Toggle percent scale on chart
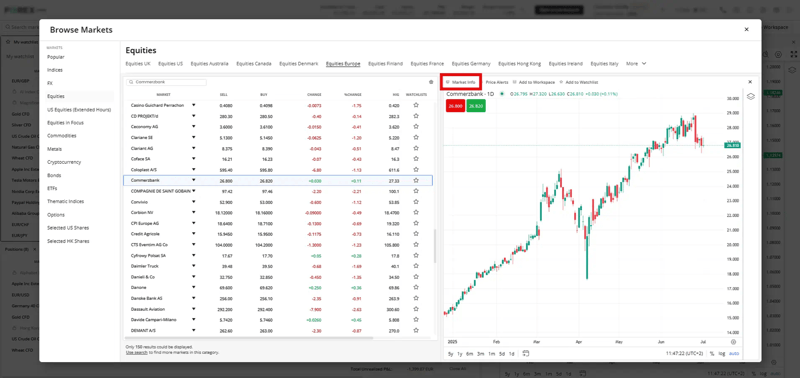 pos(712,353)
